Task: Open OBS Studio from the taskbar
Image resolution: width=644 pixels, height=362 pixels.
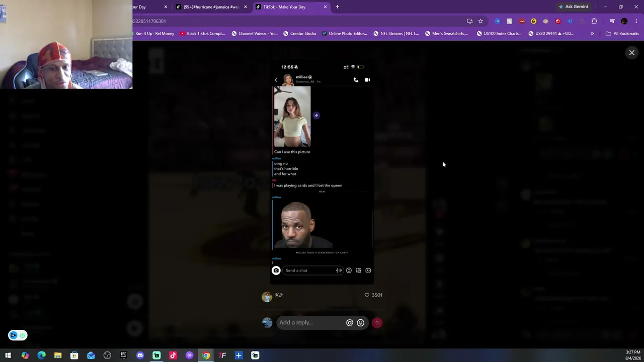Action: [107, 355]
